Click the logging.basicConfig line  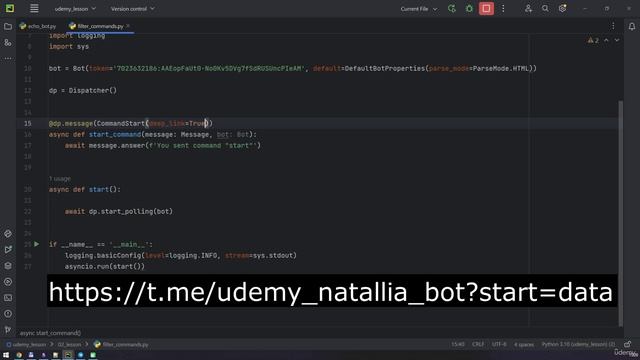[181, 256]
